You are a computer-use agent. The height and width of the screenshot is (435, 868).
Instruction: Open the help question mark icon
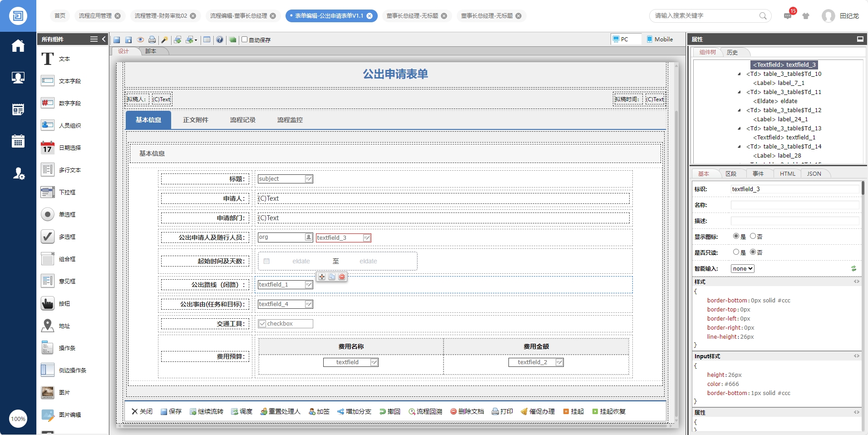pos(220,40)
